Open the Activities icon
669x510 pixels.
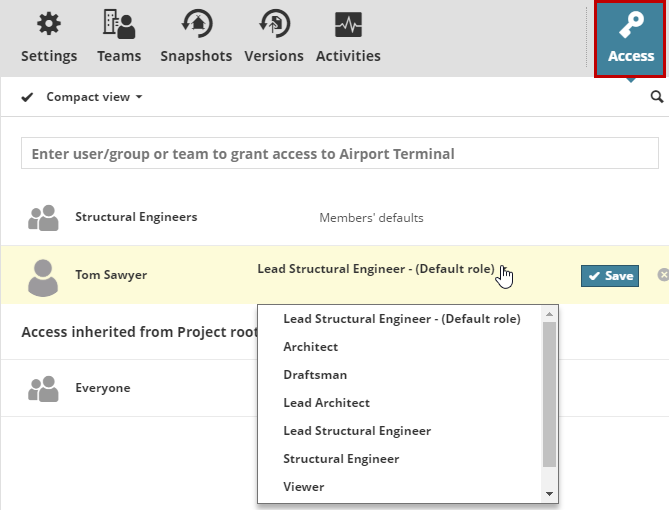pyautogui.click(x=348, y=26)
